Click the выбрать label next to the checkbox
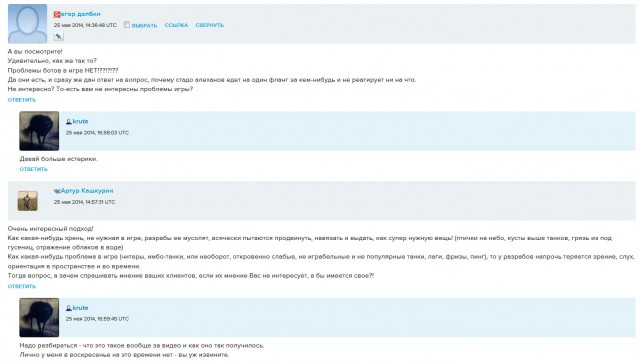 pyautogui.click(x=144, y=26)
